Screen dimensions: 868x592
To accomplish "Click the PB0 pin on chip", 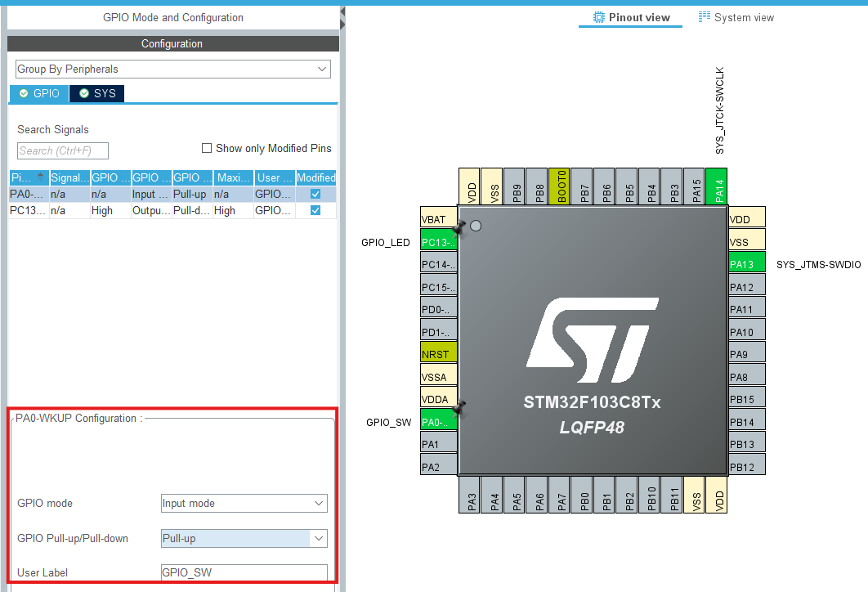I will (x=582, y=495).
